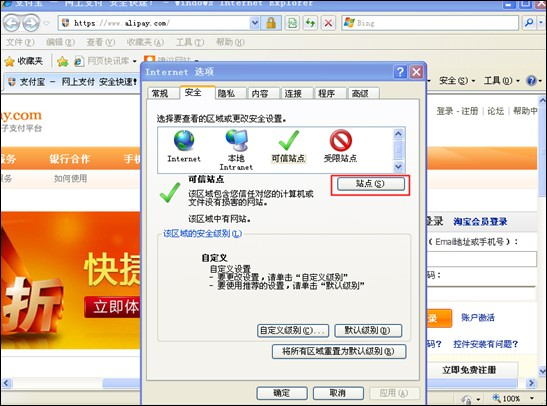
Task: Open the 安全(S) command bar dropdown
Action: click(457, 81)
